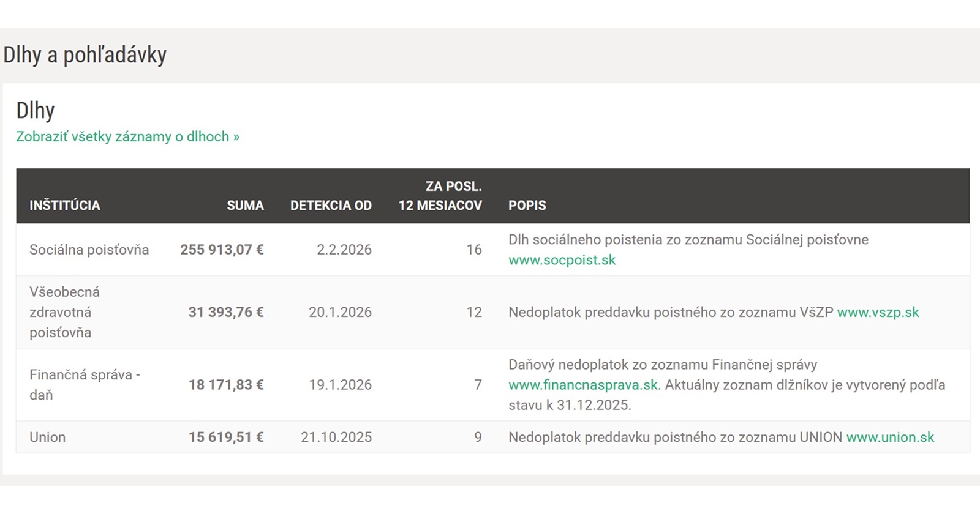This screenshot has height=514, width=980.
Task: Click the detection date 21.10.2025
Action: coord(336,438)
